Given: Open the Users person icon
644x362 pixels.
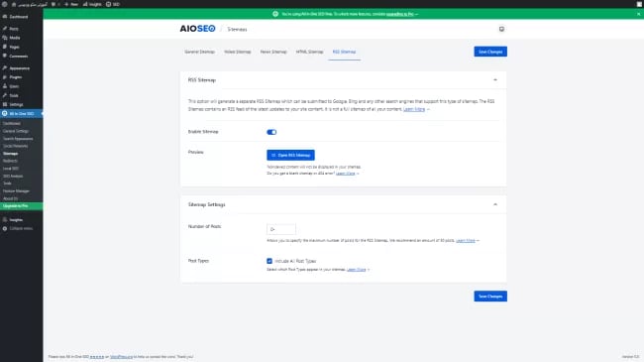Looking at the screenshot, I should (5, 86).
